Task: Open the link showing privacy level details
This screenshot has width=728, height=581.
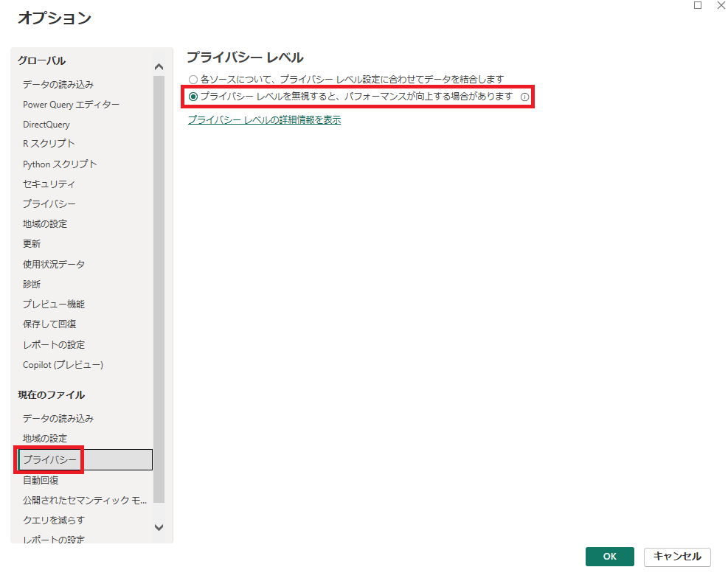Action: [x=264, y=119]
